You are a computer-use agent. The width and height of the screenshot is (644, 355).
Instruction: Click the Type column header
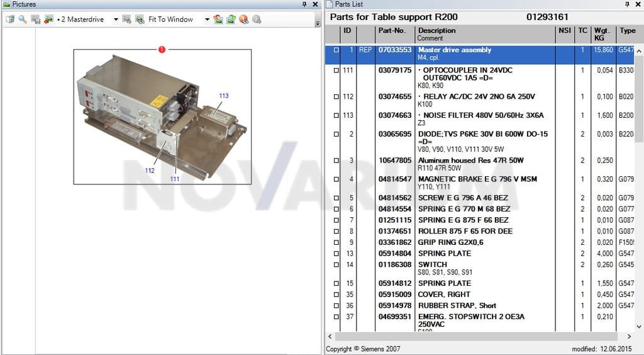(x=628, y=34)
